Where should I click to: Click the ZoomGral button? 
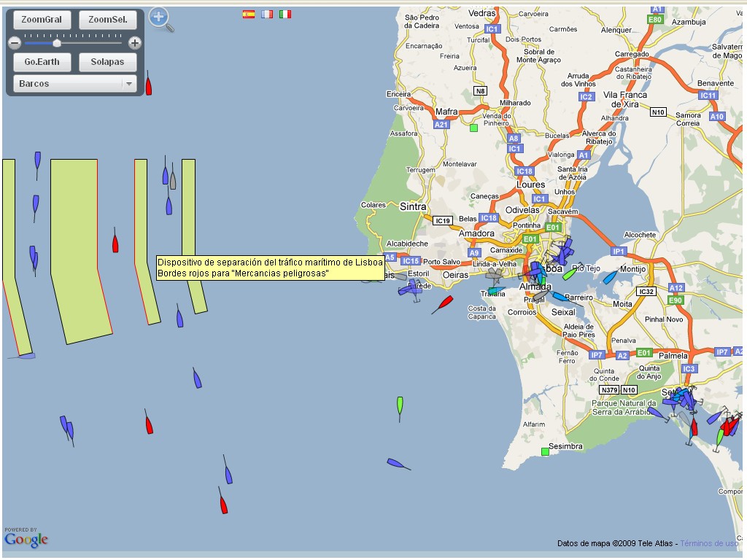coord(42,20)
